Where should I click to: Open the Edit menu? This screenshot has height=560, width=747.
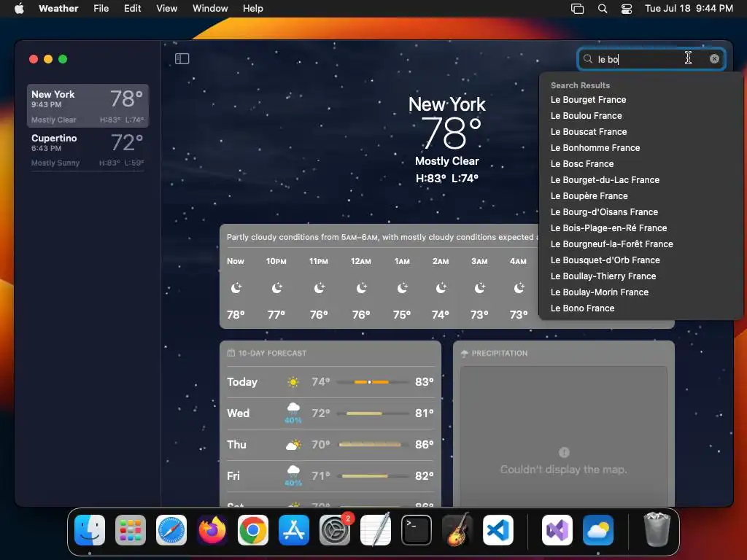133,9
